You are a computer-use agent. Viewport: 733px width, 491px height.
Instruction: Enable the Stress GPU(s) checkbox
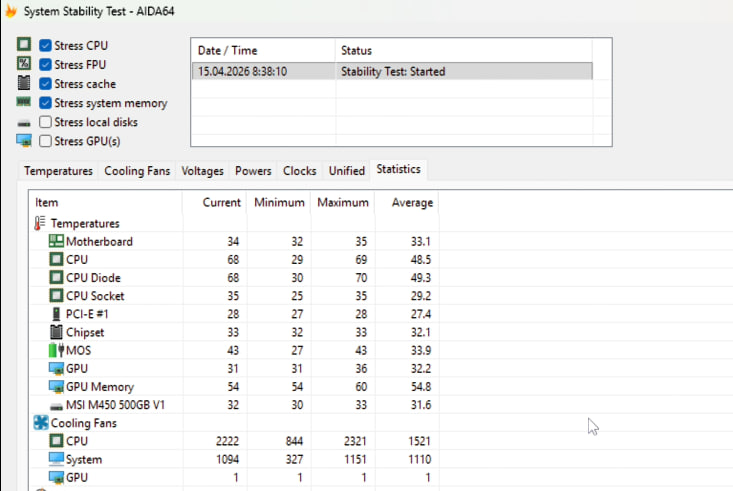click(x=46, y=141)
